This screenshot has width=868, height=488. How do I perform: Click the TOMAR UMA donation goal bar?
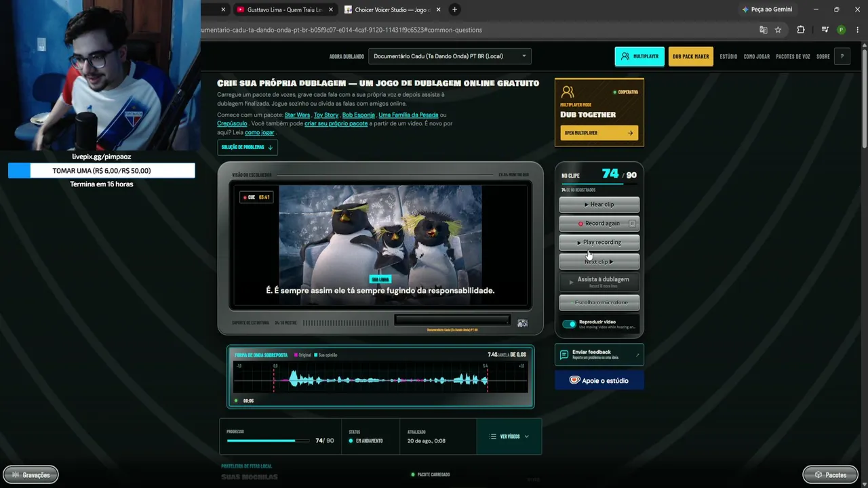pyautogui.click(x=102, y=171)
